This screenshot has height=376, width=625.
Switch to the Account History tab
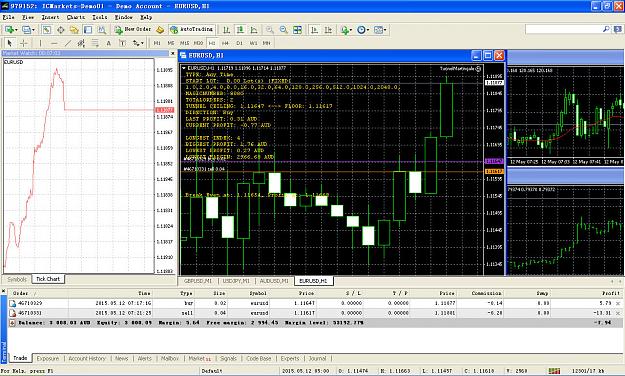[87, 358]
